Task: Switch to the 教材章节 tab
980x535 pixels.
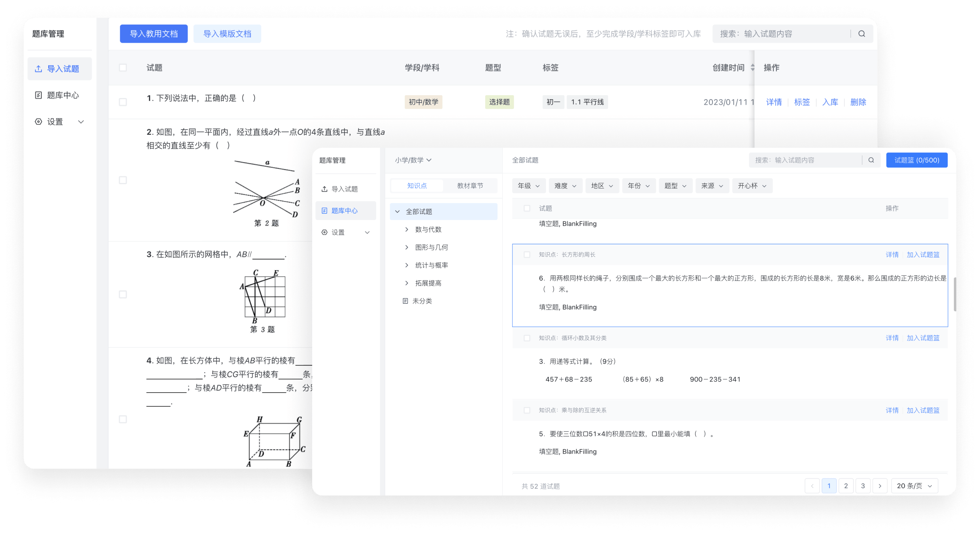Action: 470,186
